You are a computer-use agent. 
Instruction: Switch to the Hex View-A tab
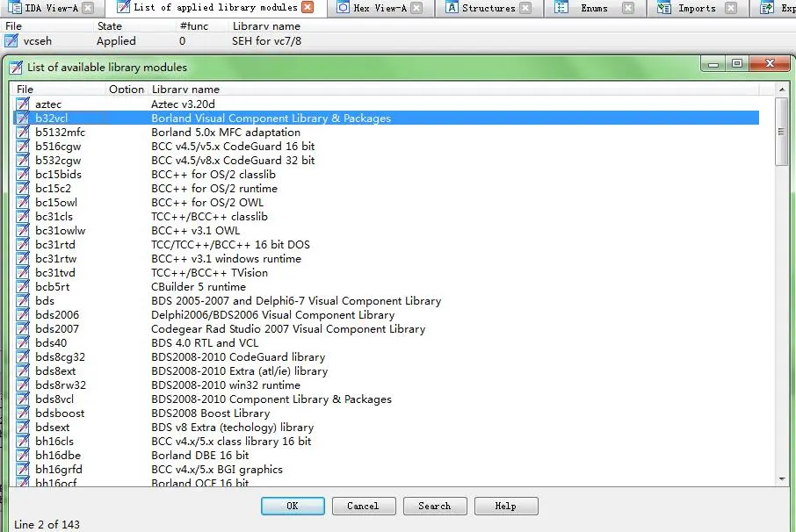click(x=380, y=8)
